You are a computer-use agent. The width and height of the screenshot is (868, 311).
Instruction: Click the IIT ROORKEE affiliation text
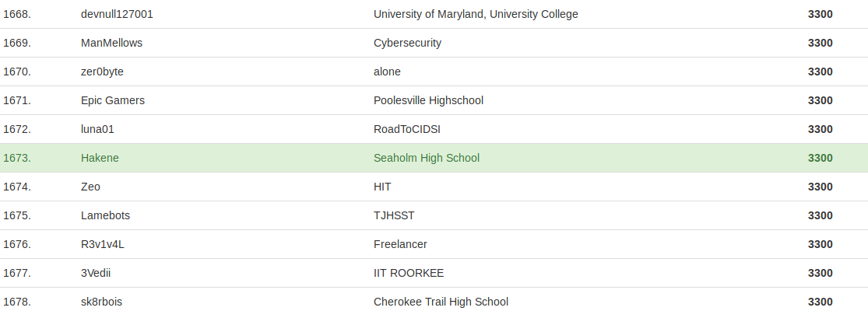click(x=409, y=273)
